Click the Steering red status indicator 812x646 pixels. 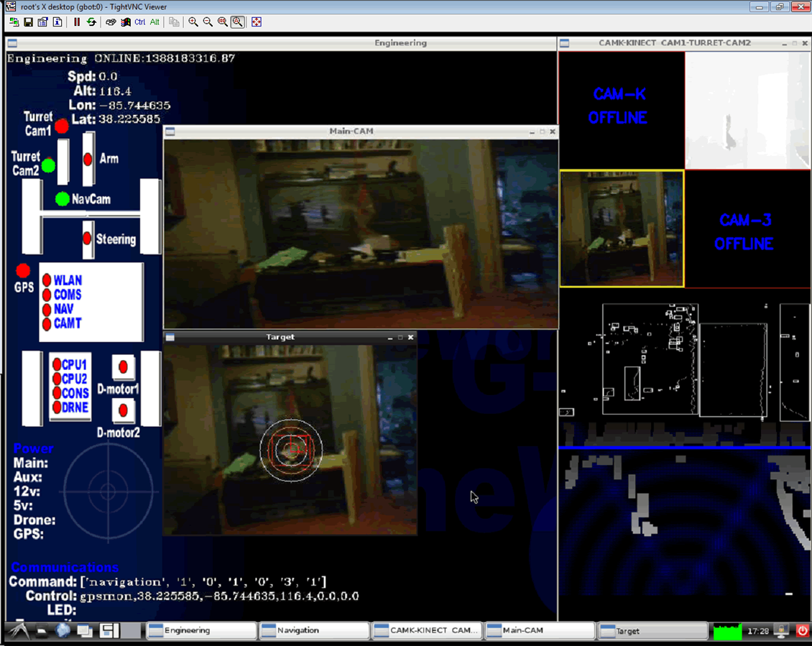coord(87,239)
